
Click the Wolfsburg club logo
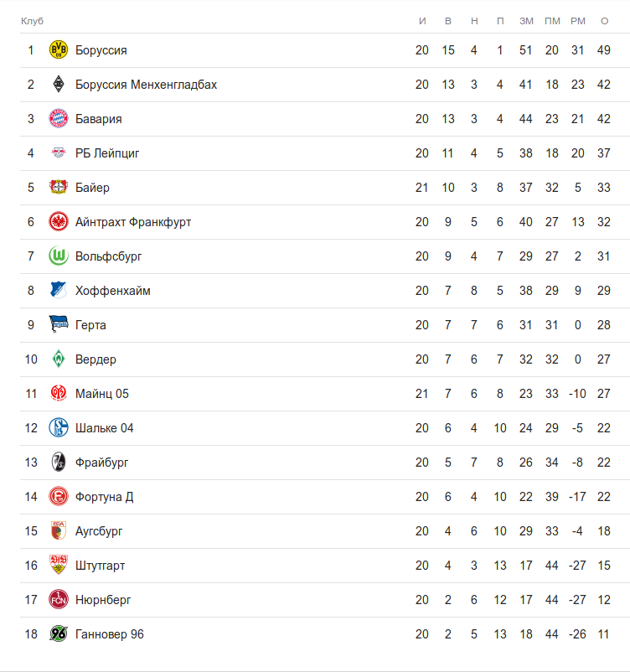58,256
